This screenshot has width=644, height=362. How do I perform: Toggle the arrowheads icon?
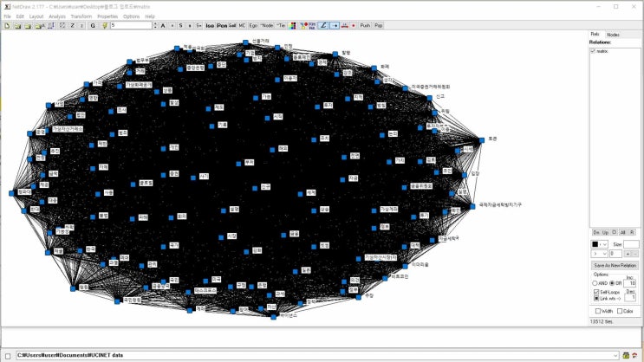[x=335, y=25]
